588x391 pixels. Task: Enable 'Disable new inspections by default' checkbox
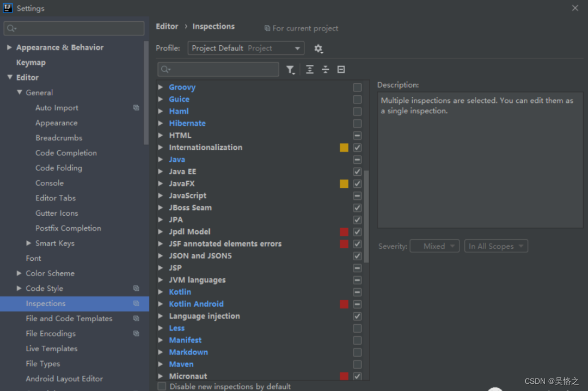[x=162, y=387]
